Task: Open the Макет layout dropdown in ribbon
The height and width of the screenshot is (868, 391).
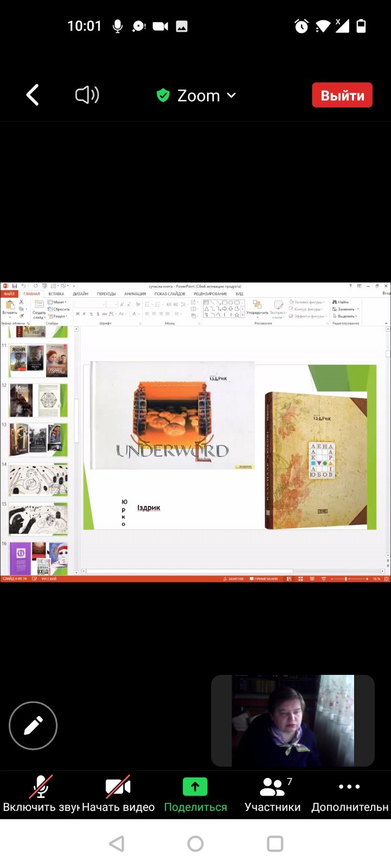Action: (58, 302)
